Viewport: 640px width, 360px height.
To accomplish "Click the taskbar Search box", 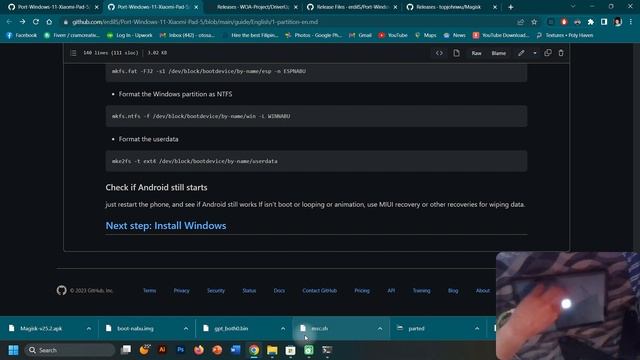I will tap(70, 350).
